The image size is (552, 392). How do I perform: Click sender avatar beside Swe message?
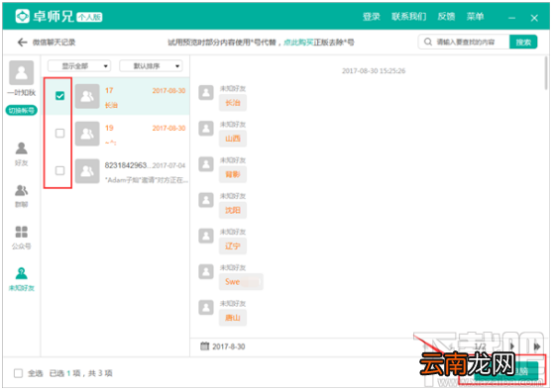tap(206, 271)
